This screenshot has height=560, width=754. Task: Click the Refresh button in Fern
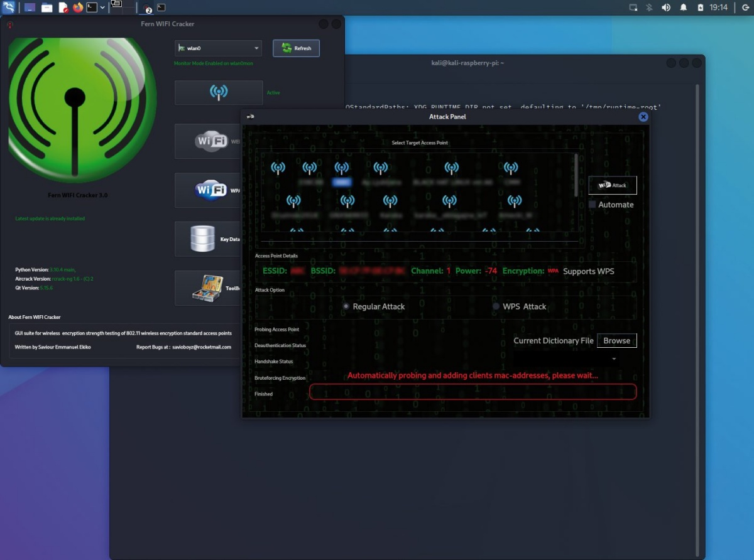coord(296,48)
